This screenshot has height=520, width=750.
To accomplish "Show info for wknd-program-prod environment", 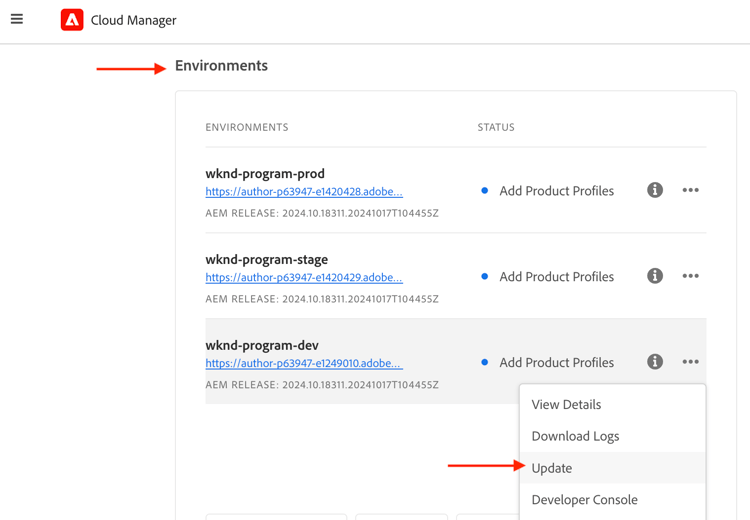I will [655, 190].
